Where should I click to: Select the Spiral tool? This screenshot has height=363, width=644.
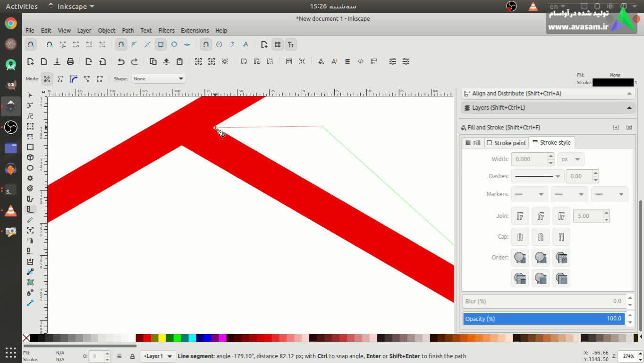[30, 189]
